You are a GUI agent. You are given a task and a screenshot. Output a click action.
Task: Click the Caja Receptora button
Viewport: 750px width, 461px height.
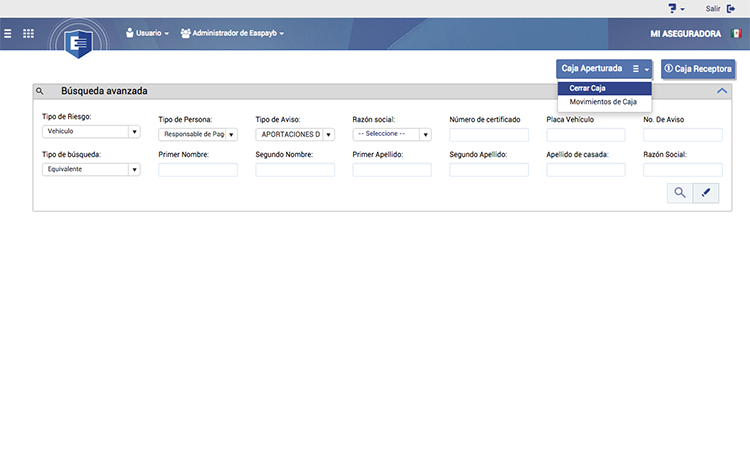tap(698, 69)
